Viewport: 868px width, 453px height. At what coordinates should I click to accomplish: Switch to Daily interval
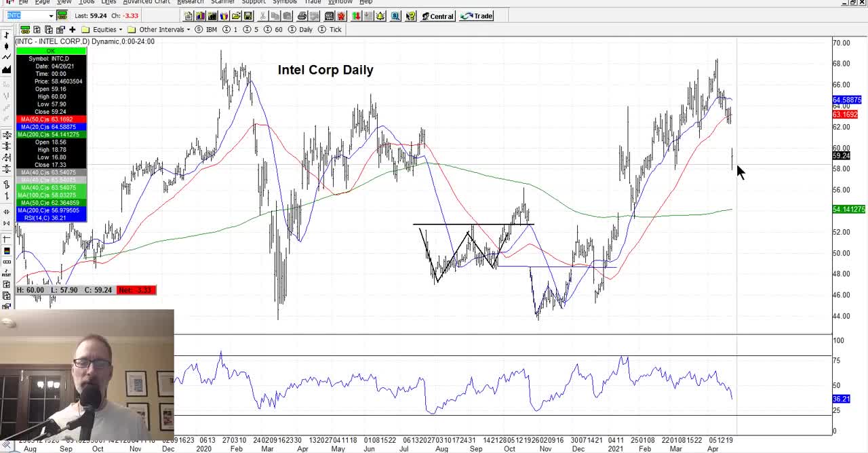[300, 30]
